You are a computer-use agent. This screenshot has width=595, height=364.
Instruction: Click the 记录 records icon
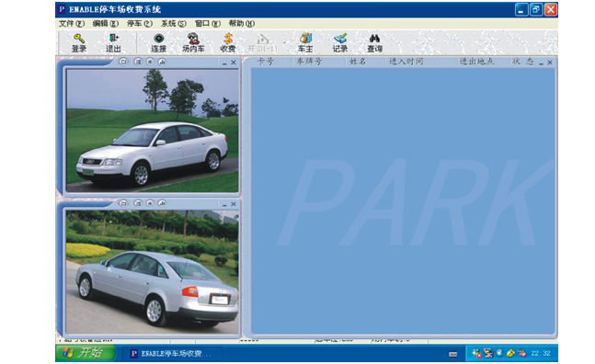click(340, 42)
